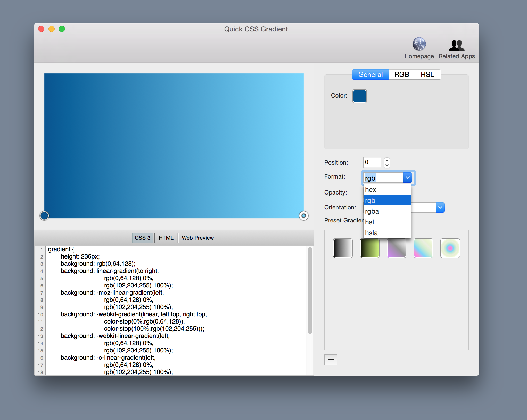Choose the radial pastel circle preset
The height and width of the screenshot is (420, 527).
[450, 248]
